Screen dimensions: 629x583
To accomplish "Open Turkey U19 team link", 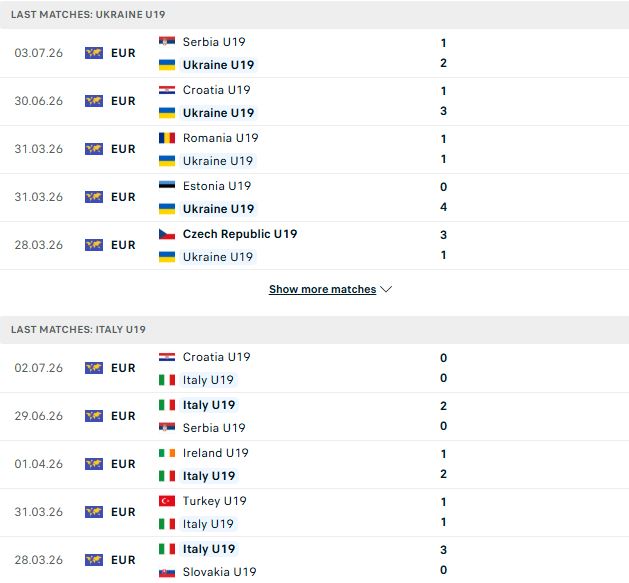I will click(215, 501).
